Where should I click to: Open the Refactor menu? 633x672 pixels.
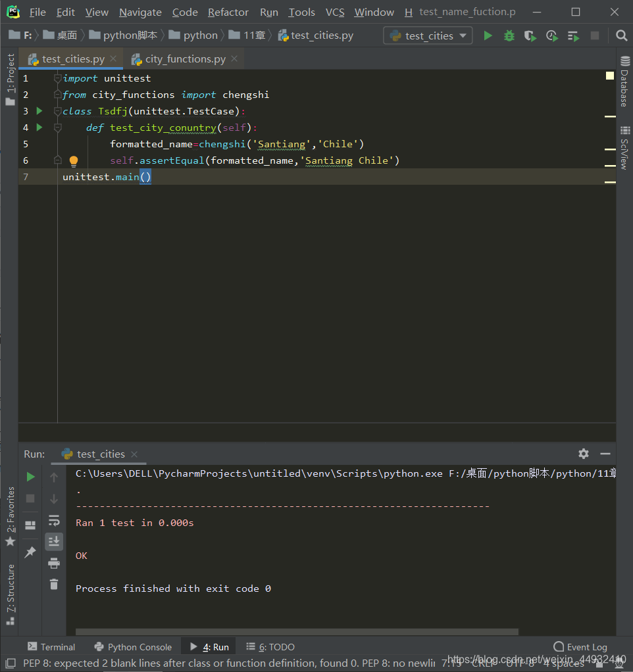pos(228,12)
